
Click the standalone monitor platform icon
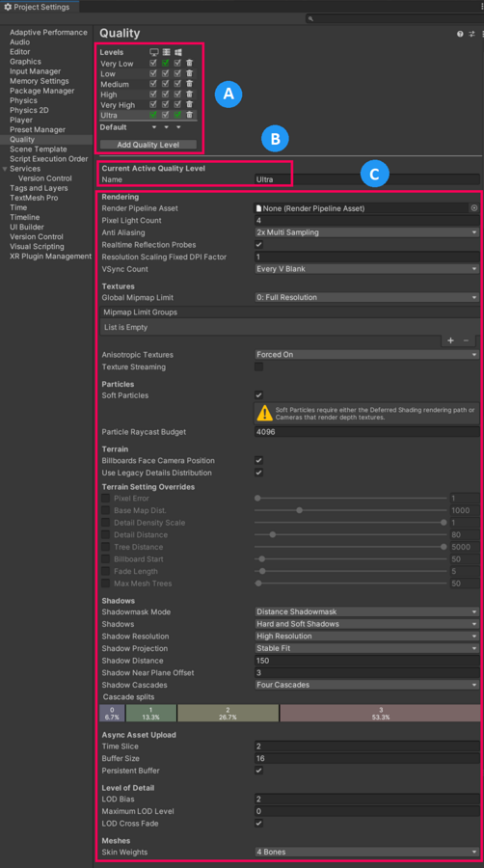(x=153, y=52)
